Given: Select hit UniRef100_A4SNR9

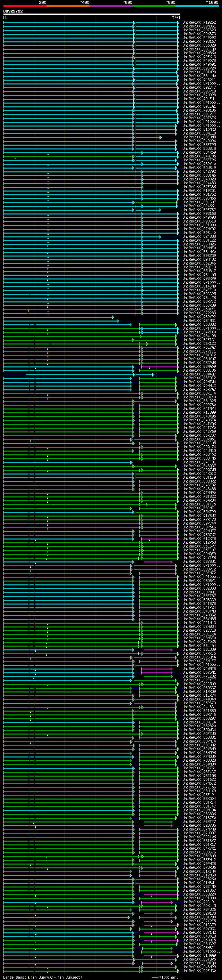Looking at the screenshot, I should pyautogui.click(x=199, y=967).
